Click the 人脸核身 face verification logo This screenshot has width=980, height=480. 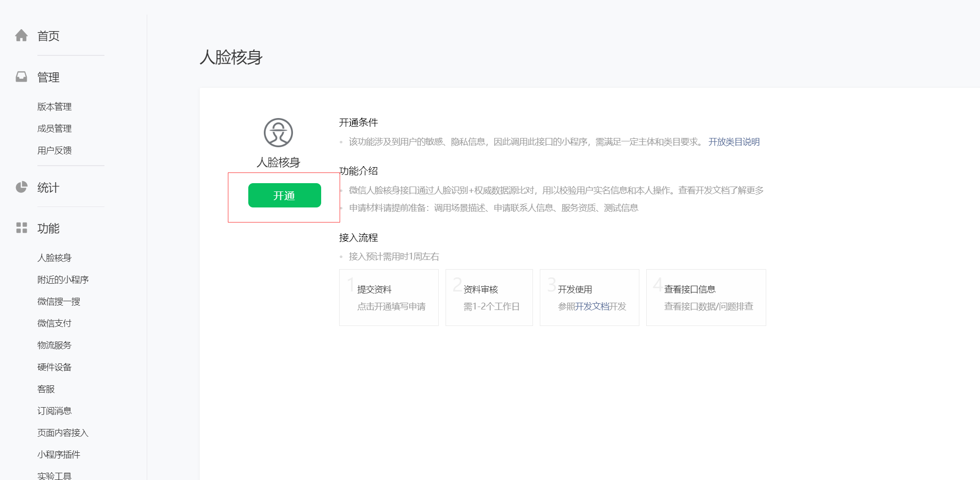point(278,133)
